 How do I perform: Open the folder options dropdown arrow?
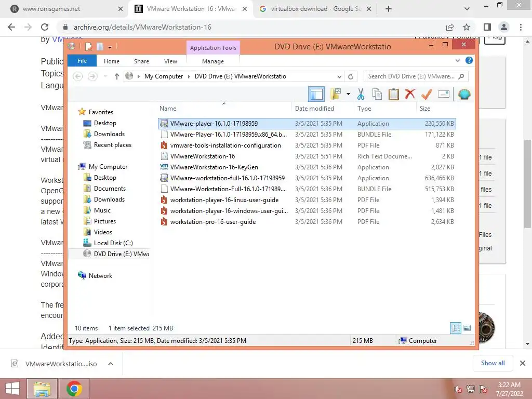click(x=348, y=94)
